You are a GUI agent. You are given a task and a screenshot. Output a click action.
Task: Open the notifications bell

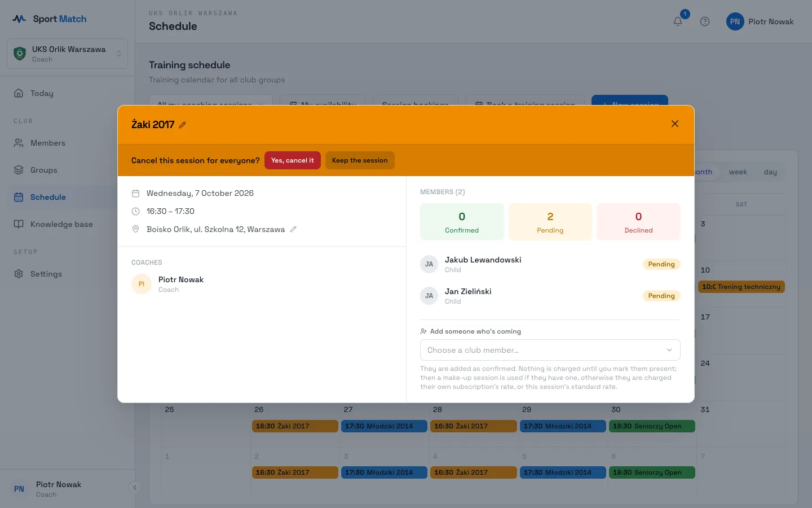click(x=678, y=21)
